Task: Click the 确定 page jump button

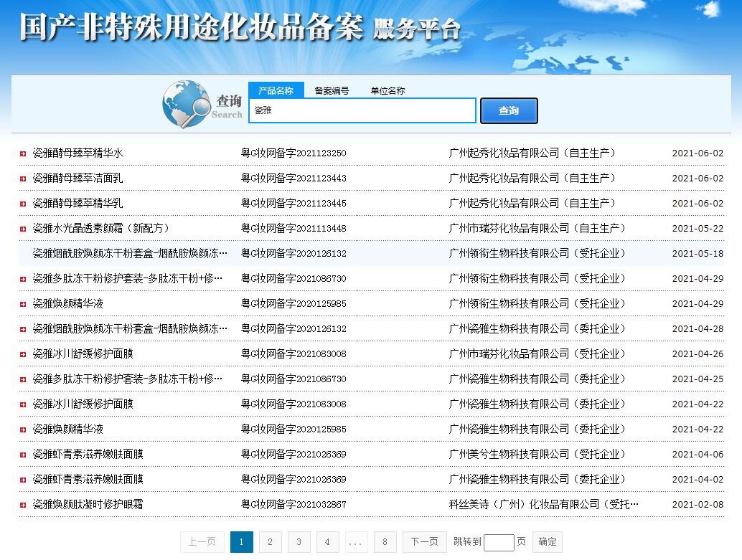Action: point(548,542)
